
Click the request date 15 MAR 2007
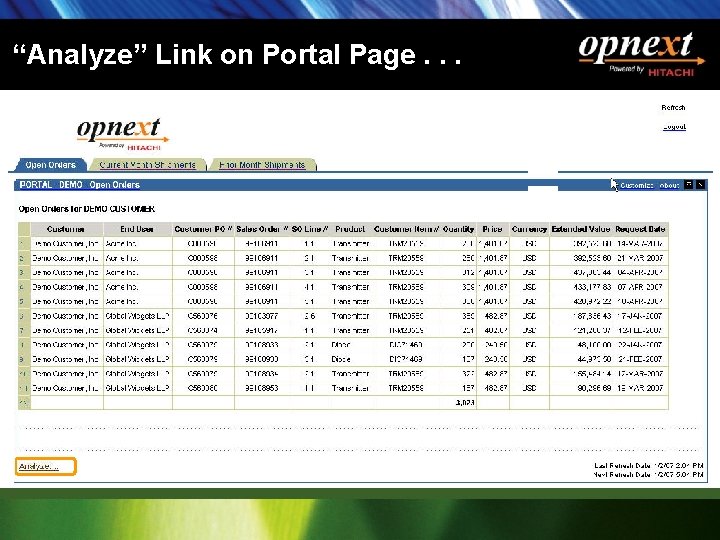tap(640, 388)
